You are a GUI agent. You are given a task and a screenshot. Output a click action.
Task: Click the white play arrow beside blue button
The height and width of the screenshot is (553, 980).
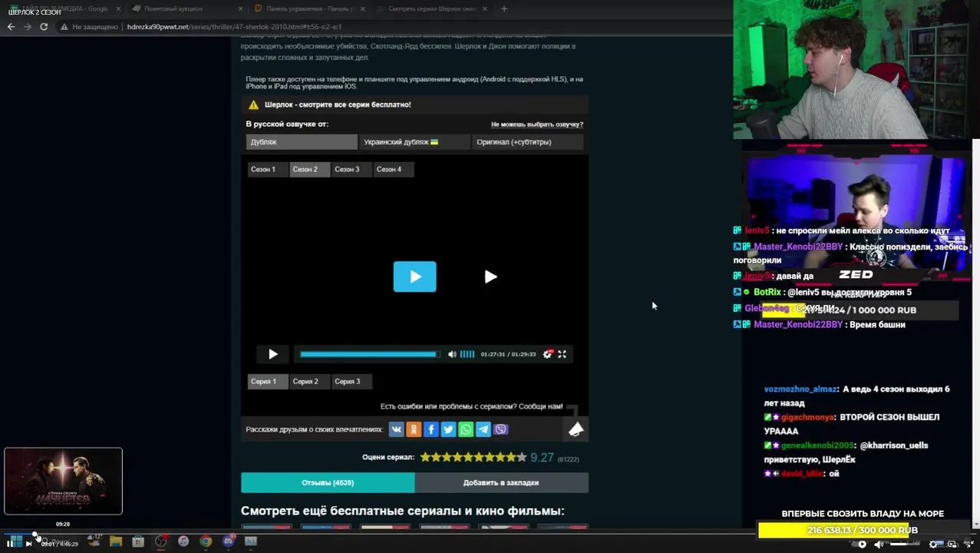490,276
